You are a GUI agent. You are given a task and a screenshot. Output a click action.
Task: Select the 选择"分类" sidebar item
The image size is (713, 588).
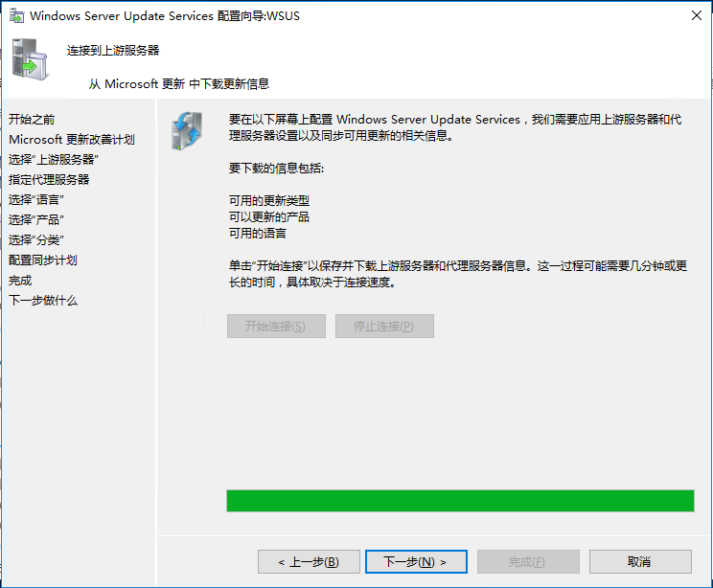[36, 239]
